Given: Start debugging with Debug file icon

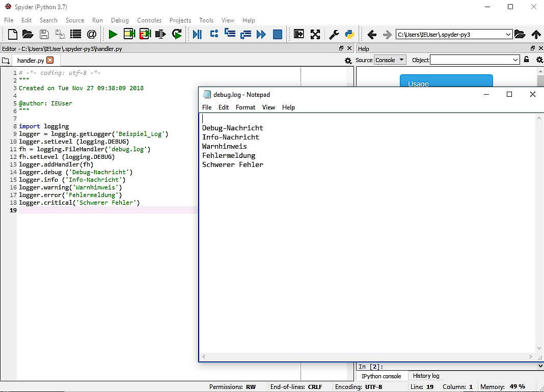Looking at the screenshot, I should coord(198,34).
